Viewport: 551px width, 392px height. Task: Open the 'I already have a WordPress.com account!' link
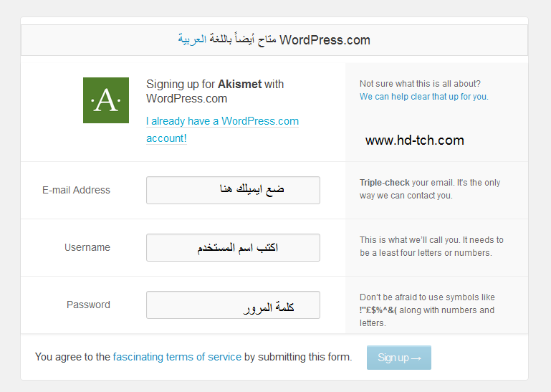[x=222, y=130]
